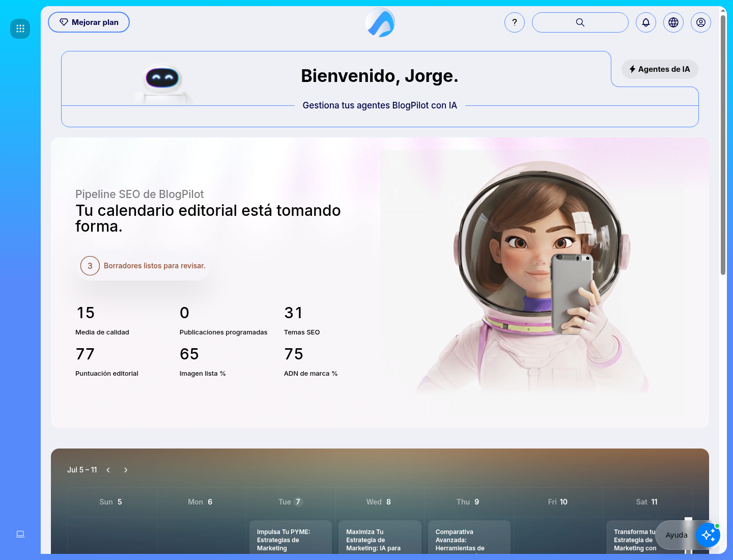The image size is (733, 560).
Task: Open the help question mark icon
Action: coord(515,22)
